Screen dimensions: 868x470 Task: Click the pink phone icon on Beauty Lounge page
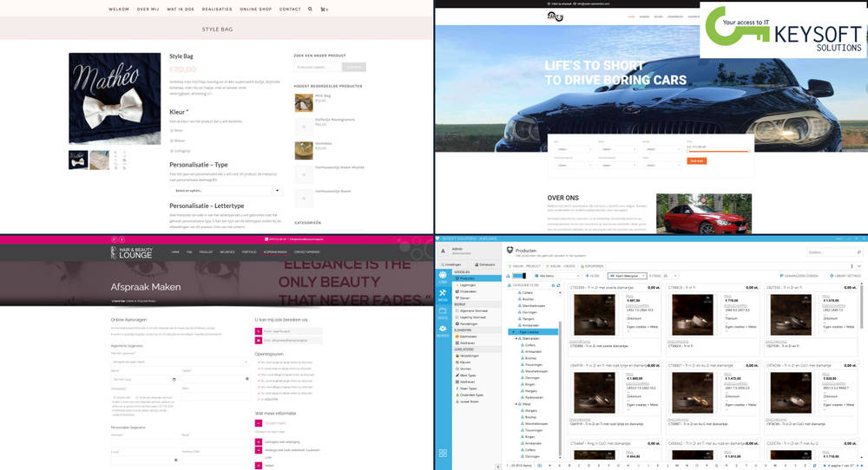pyautogui.click(x=259, y=331)
